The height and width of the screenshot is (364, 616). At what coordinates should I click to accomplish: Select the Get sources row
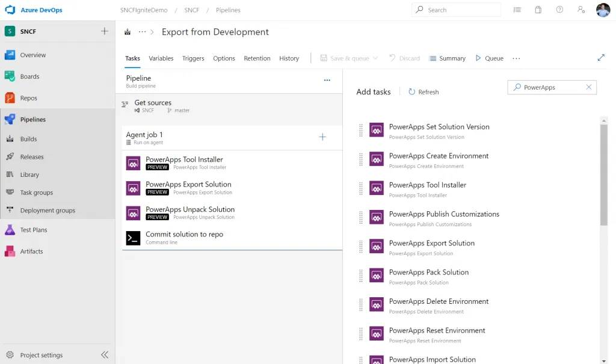tap(229, 106)
